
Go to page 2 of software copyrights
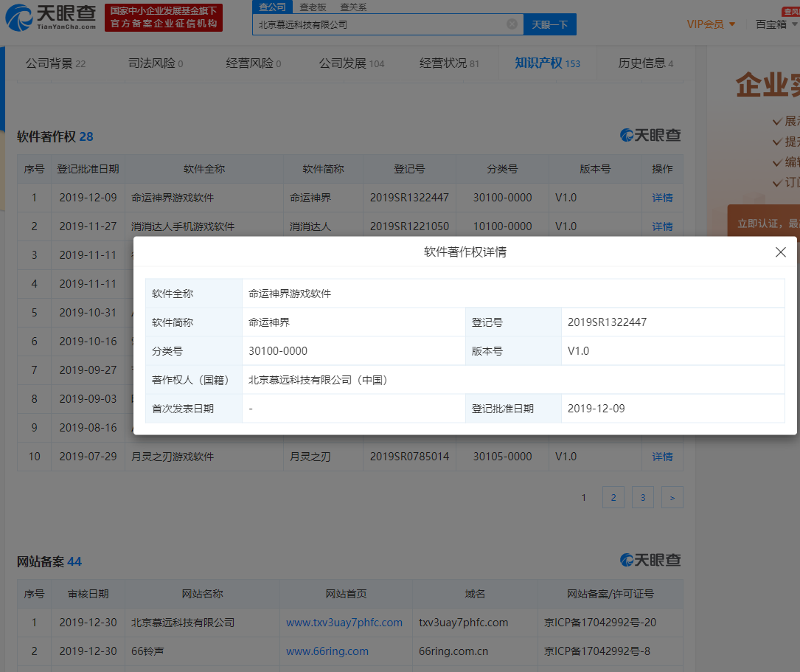coord(613,497)
